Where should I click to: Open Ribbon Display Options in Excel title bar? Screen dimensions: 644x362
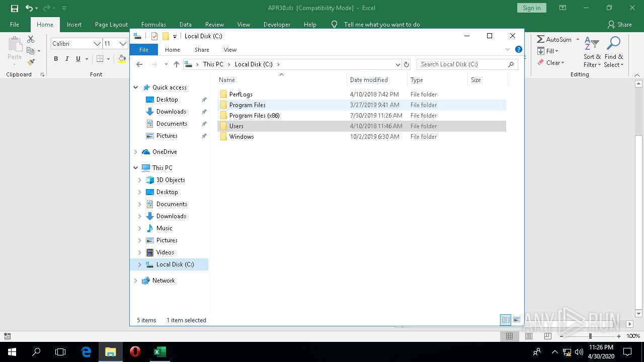click(563, 8)
